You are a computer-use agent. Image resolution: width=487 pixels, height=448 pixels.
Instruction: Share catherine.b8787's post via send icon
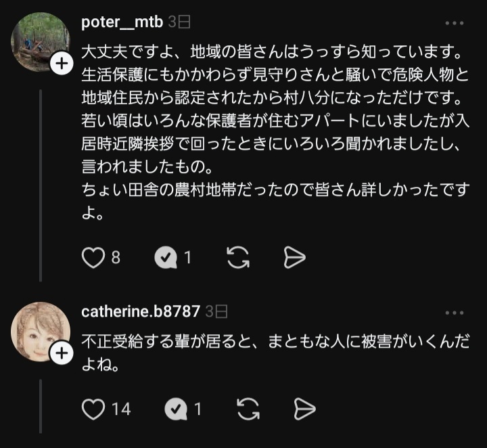coord(305,409)
